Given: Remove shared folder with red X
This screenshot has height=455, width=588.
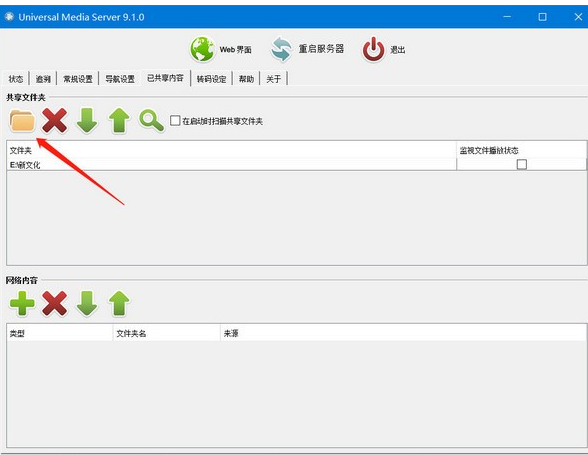Looking at the screenshot, I should pyautogui.click(x=55, y=121).
